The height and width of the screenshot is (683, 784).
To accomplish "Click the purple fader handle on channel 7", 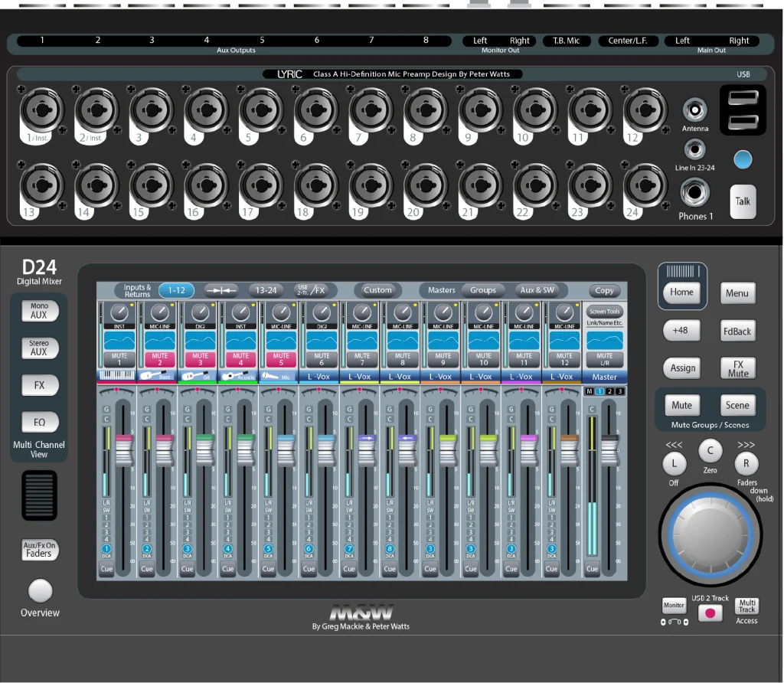I will click(x=367, y=449).
